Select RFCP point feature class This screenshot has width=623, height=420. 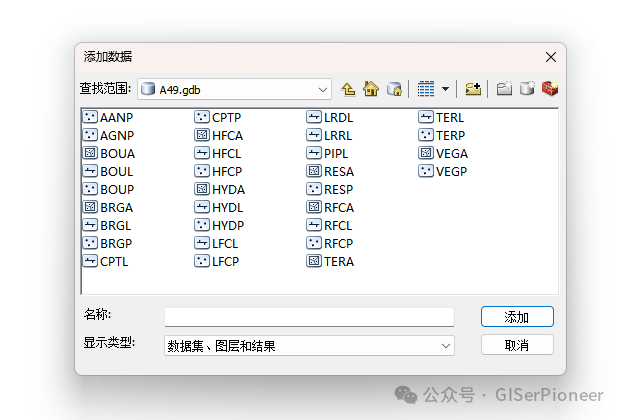(330, 243)
